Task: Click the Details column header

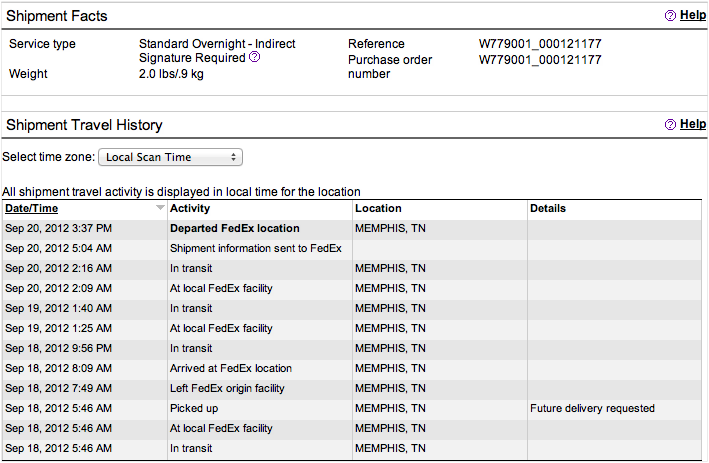Action: tap(548, 209)
